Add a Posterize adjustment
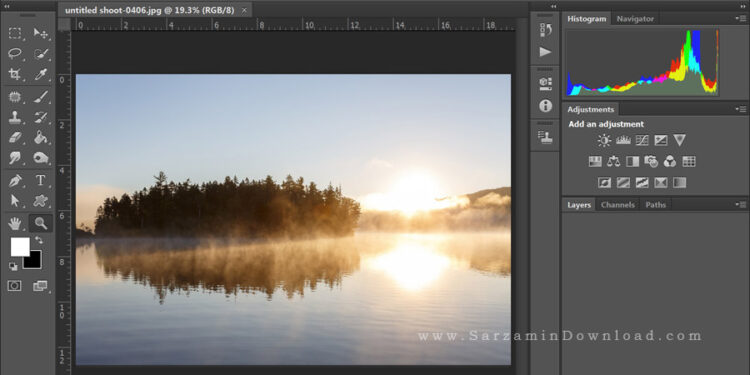 [623, 182]
